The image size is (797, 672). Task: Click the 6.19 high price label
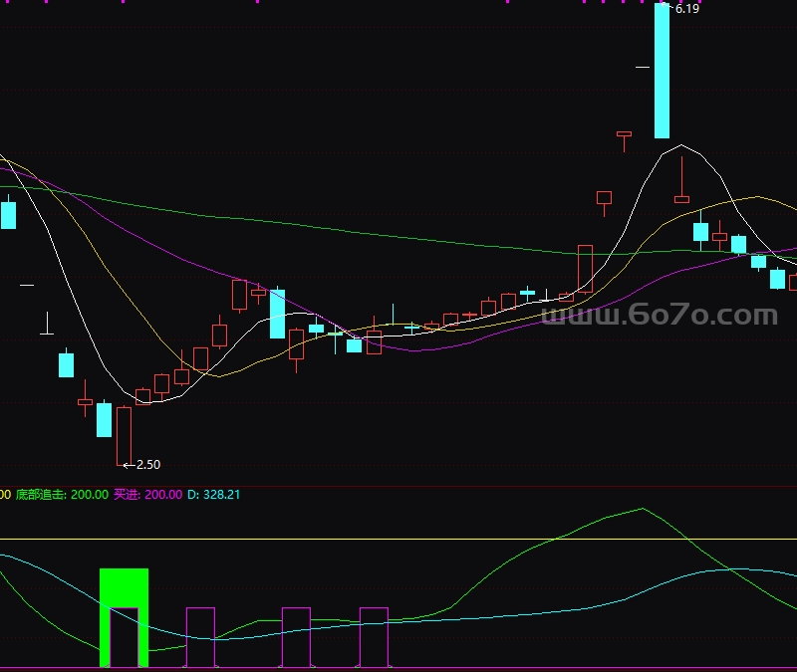coord(686,8)
